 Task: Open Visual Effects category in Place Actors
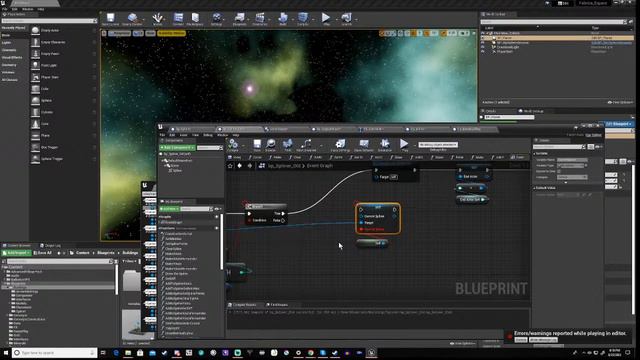12,58
